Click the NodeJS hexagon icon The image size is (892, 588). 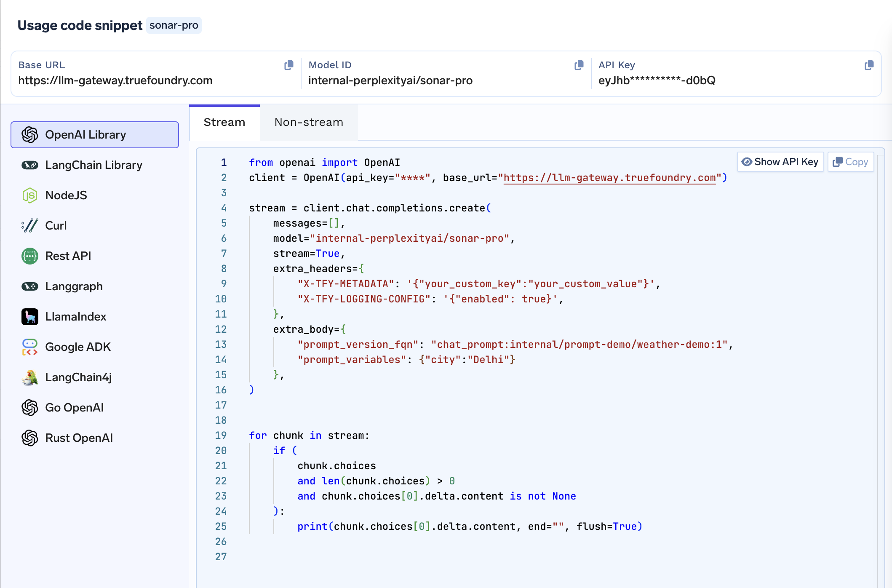pos(30,195)
